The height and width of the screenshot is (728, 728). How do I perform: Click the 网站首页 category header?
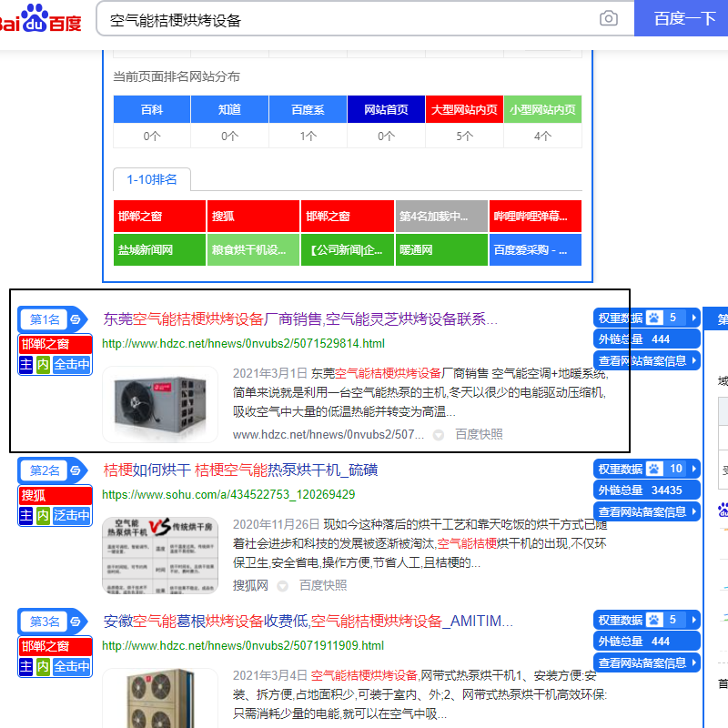point(386,109)
